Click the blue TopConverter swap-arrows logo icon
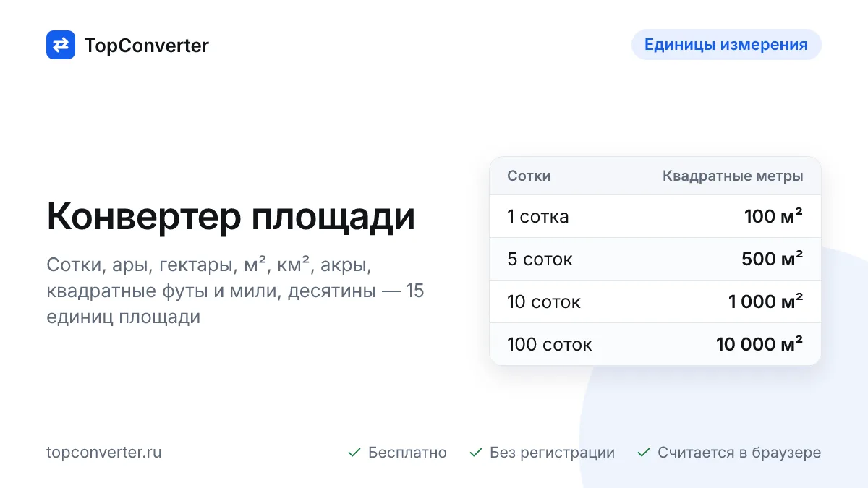Viewport: 868px width, 488px height. pos(61,45)
